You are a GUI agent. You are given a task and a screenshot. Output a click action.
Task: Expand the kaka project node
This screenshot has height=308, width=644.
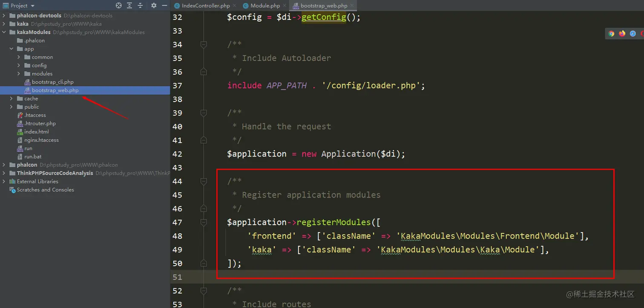pyautogui.click(x=4, y=24)
